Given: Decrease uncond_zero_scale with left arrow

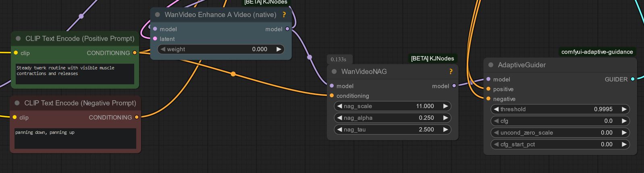Looking at the screenshot, I should [496, 132].
